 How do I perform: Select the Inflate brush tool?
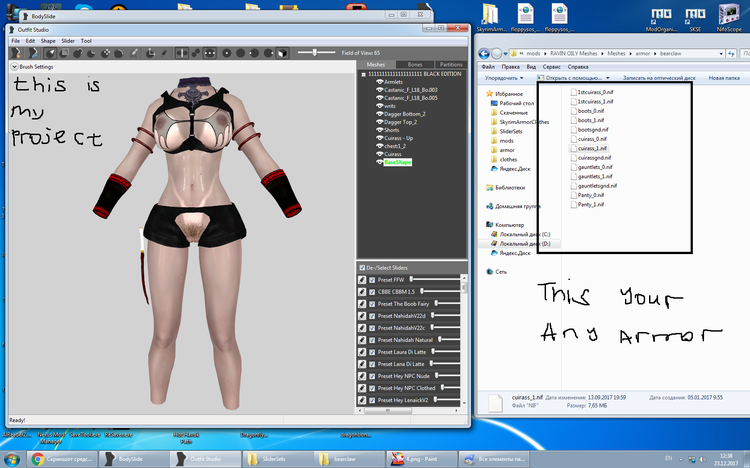coord(77,53)
